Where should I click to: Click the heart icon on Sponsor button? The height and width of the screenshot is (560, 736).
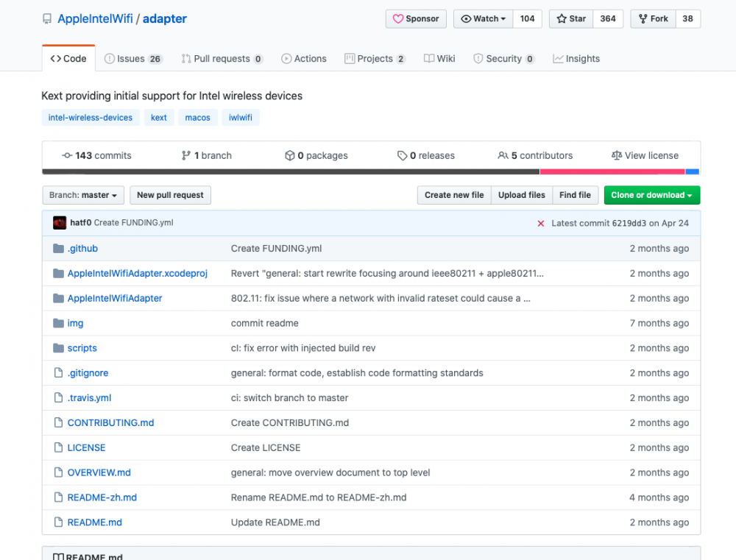pyautogui.click(x=398, y=19)
